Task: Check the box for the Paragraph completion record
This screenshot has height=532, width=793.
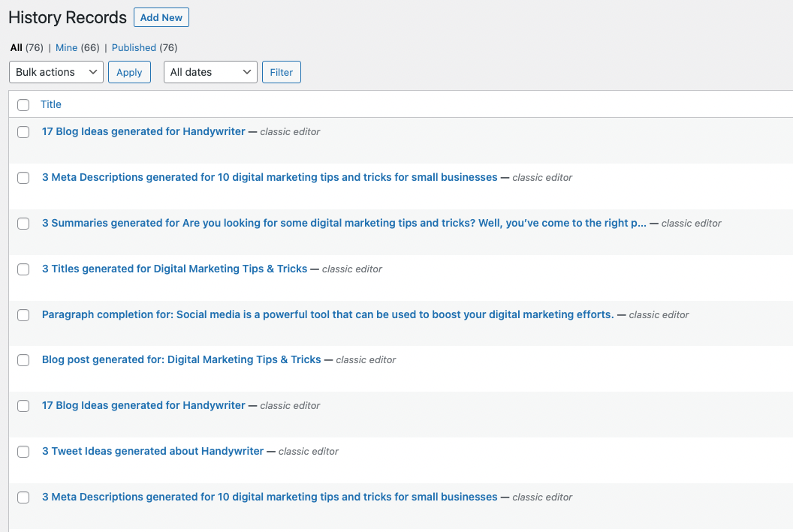Action: coord(23,315)
